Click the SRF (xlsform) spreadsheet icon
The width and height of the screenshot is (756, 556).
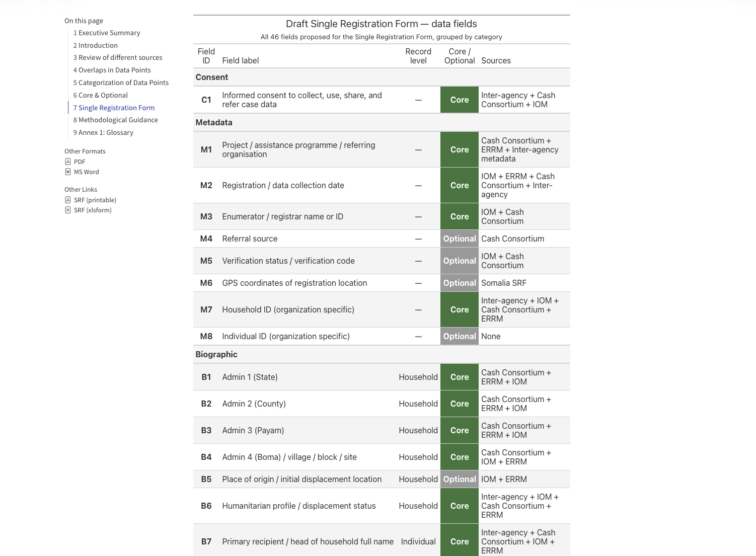[x=67, y=210]
